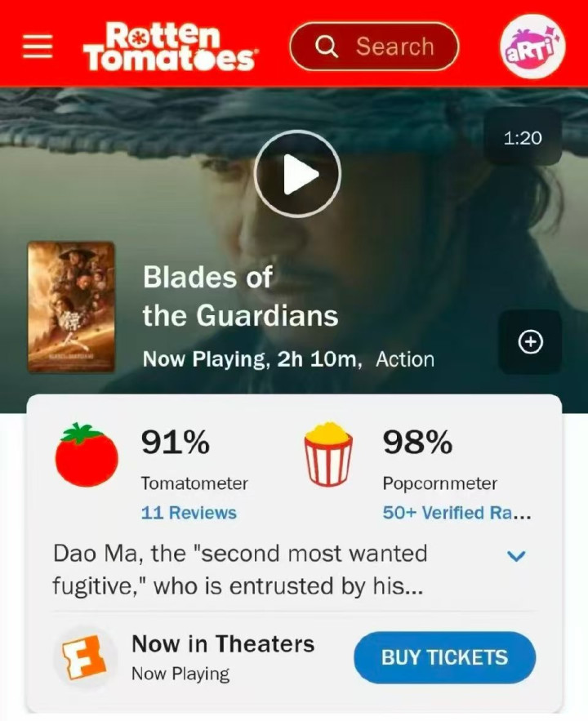Click the red Tomatometer tomato icon

click(x=87, y=455)
